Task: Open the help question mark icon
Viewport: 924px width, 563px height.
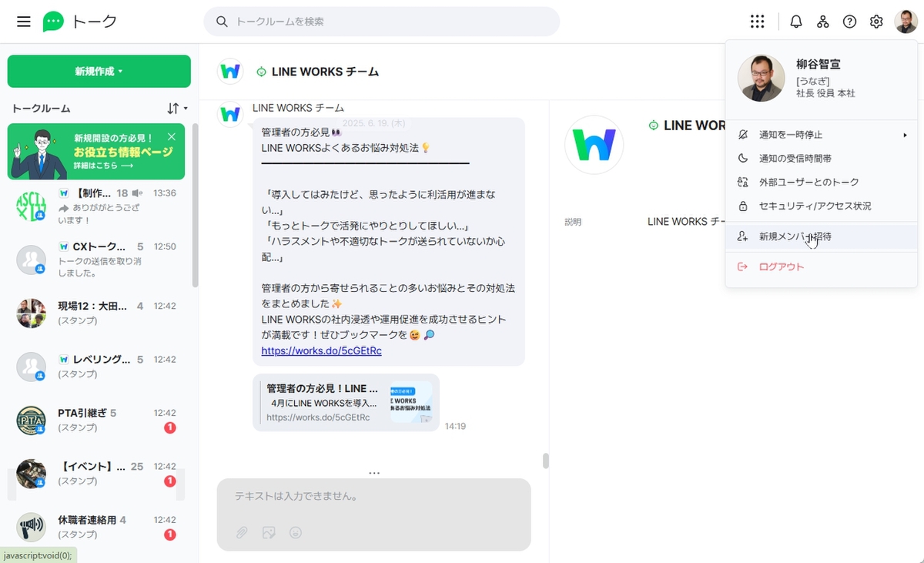Action: (849, 22)
